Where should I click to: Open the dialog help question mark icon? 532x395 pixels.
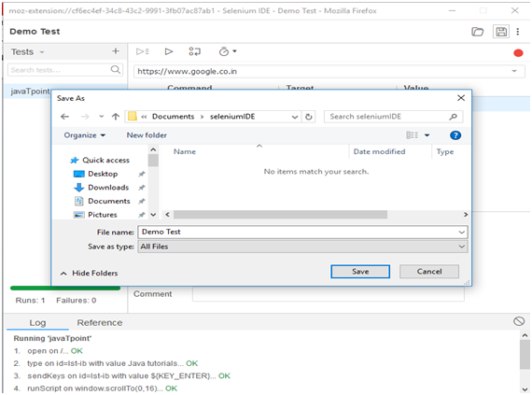pos(455,135)
